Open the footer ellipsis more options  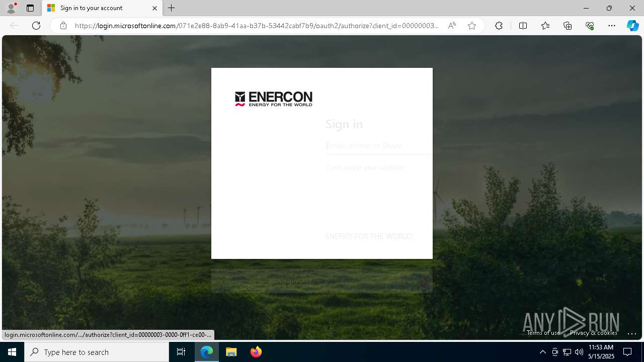click(632, 333)
